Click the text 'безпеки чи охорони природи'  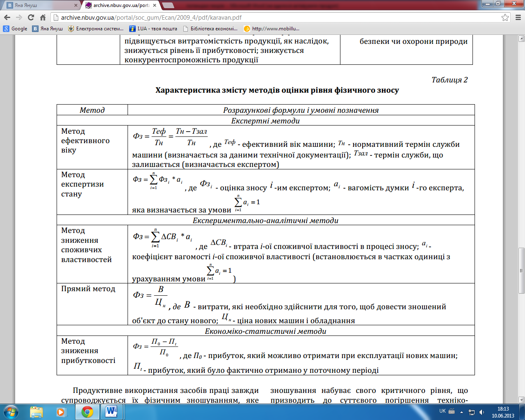[413, 41]
